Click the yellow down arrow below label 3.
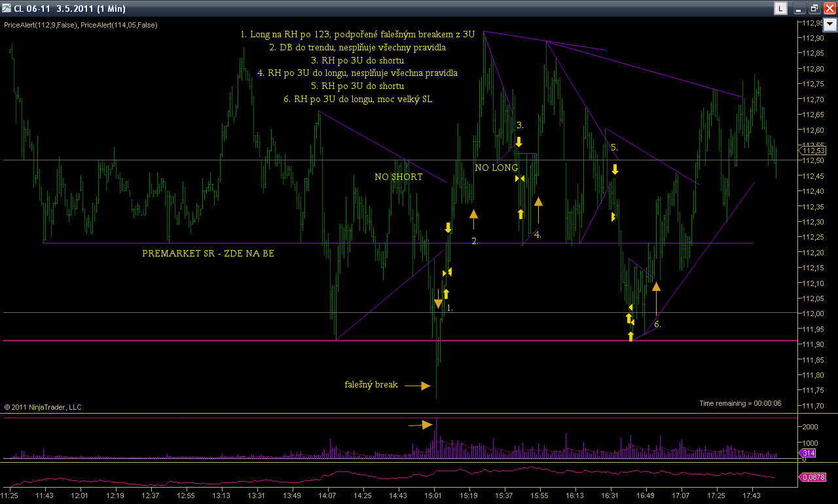 519,141
